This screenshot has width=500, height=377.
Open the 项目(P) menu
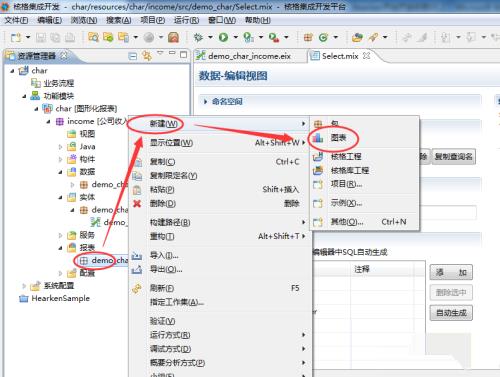click(x=153, y=20)
